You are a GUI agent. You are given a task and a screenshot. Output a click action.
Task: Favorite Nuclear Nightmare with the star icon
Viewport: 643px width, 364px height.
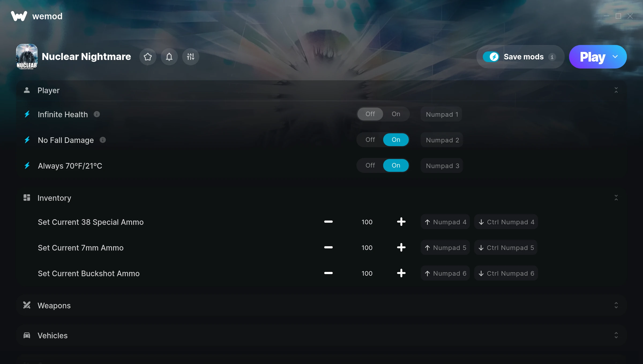tap(148, 57)
